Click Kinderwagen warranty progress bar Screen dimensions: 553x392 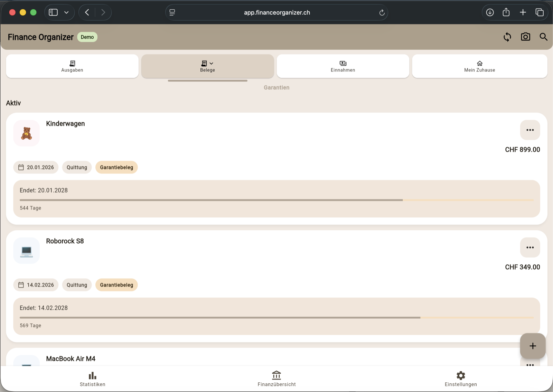276,200
